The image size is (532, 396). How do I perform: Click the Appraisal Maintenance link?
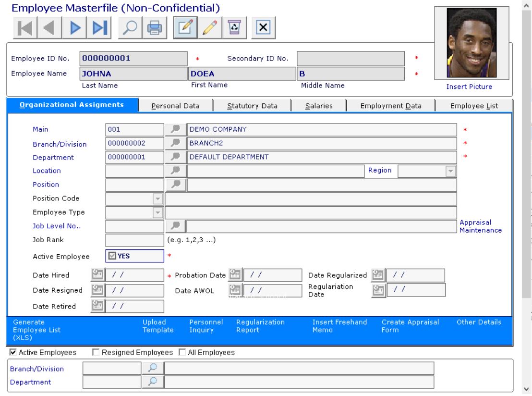tap(480, 226)
